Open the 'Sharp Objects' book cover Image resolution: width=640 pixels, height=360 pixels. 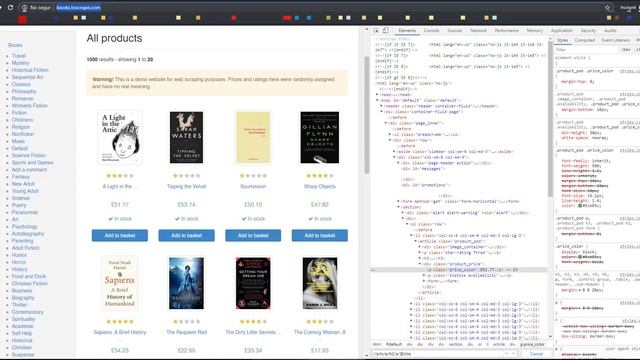tap(320, 137)
